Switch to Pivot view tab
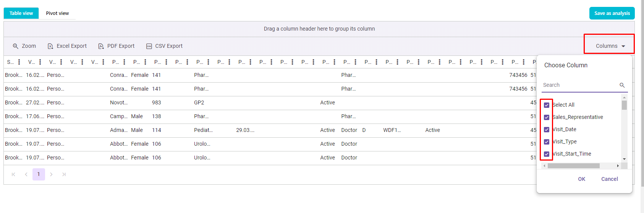 point(57,13)
